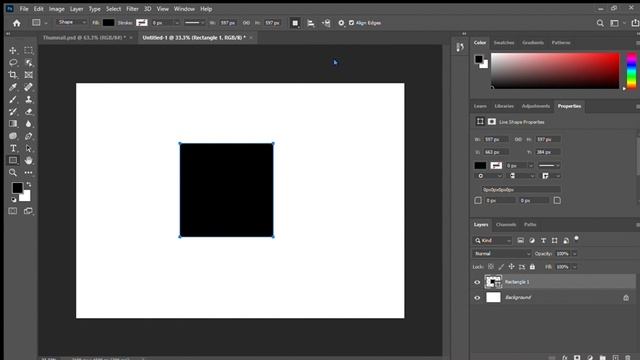Click the Rectangle 1 layer thumbnail

(x=493, y=282)
